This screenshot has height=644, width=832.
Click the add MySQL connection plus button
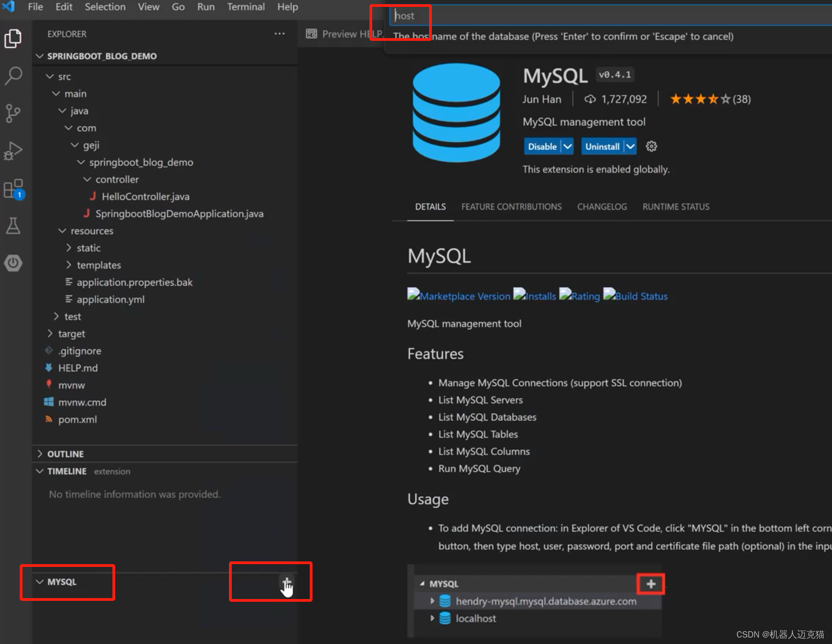[286, 582]
